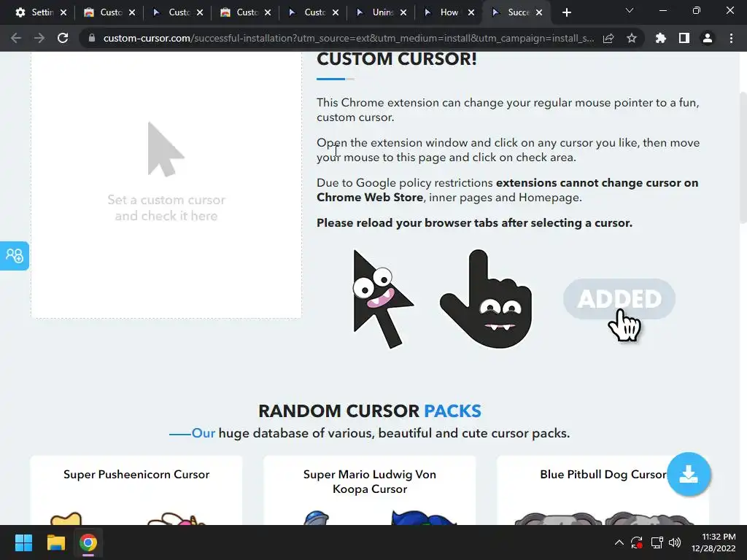The height and width of the screenshot is (560, 747).
Task: Toggle the Chrome side panel
Action: (684, 38)
